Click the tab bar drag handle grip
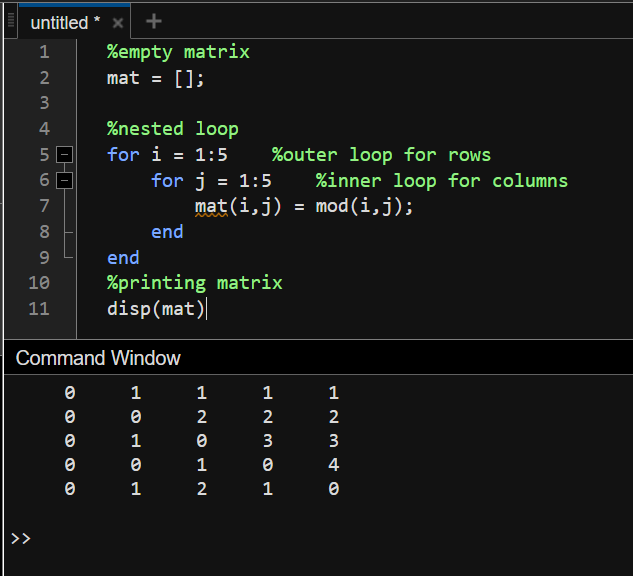Screen dimensions: 633x576 11,21
